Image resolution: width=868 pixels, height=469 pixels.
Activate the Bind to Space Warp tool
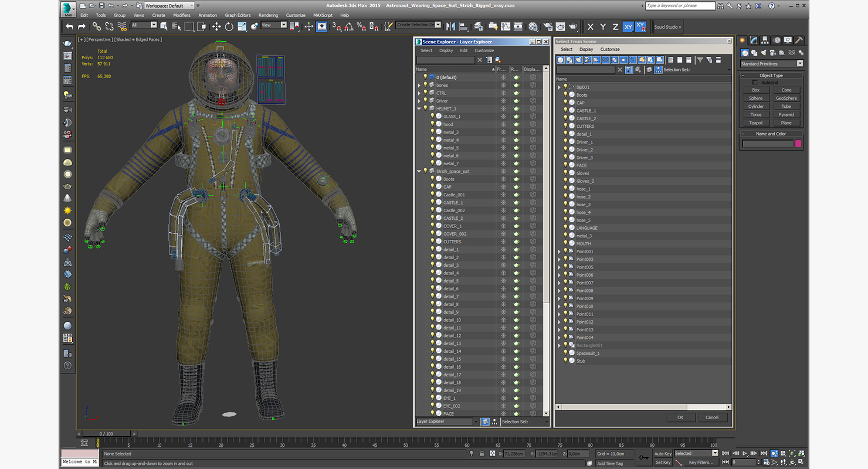[121, 26]
